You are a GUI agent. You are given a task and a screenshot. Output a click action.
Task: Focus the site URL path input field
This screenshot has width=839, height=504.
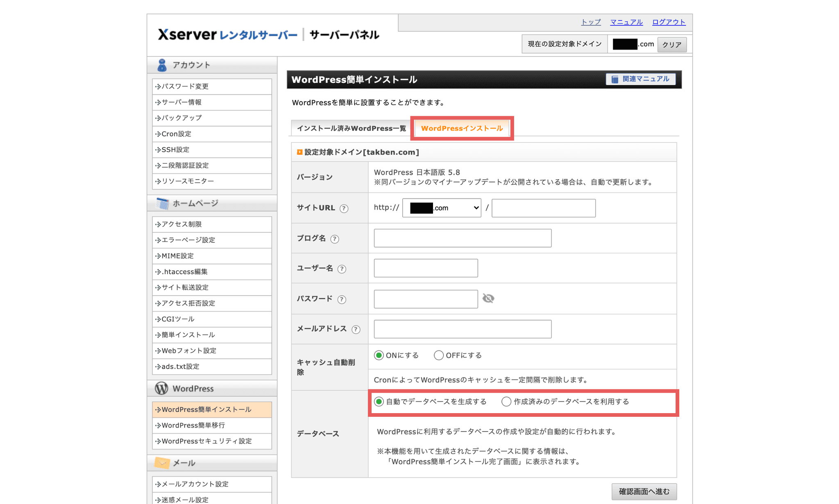click(543, 208)
